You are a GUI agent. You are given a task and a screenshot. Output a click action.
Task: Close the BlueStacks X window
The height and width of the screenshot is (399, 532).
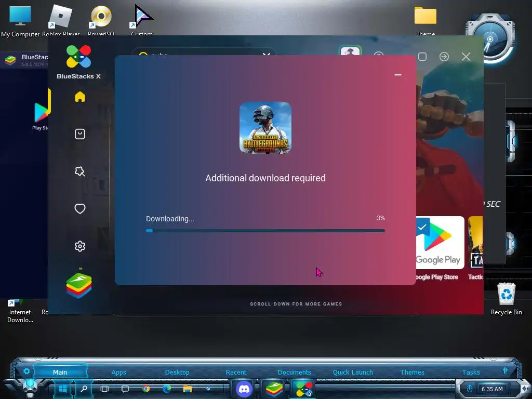[466, 57]
